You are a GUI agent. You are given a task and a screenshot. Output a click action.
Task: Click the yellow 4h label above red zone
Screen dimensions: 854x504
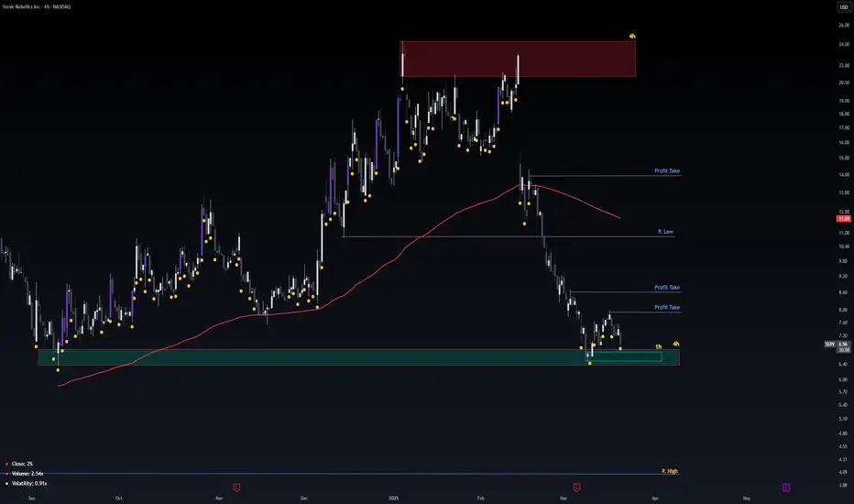(632, 36)
